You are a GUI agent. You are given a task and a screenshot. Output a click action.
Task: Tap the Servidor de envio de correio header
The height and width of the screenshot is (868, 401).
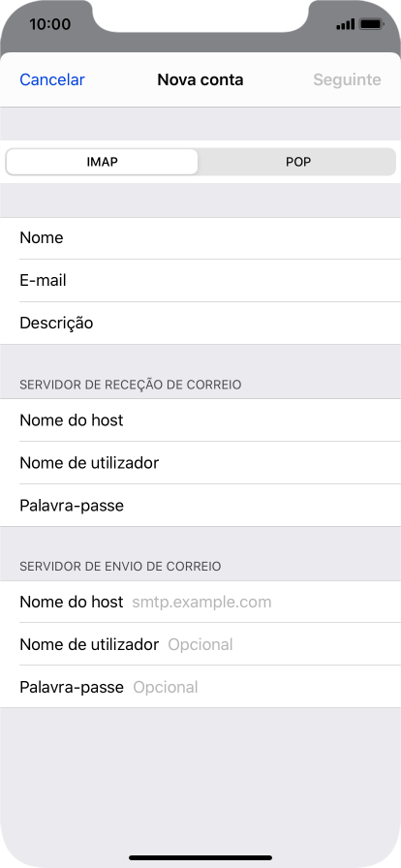tap(120, 567)
